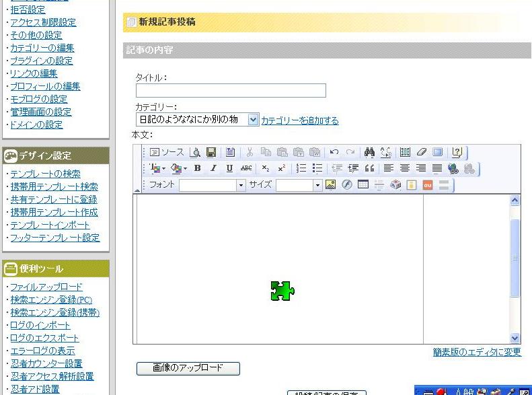This screenshot has width=532, height=395.
Task: Click the insert link globe icon
Action: [453, 168]
